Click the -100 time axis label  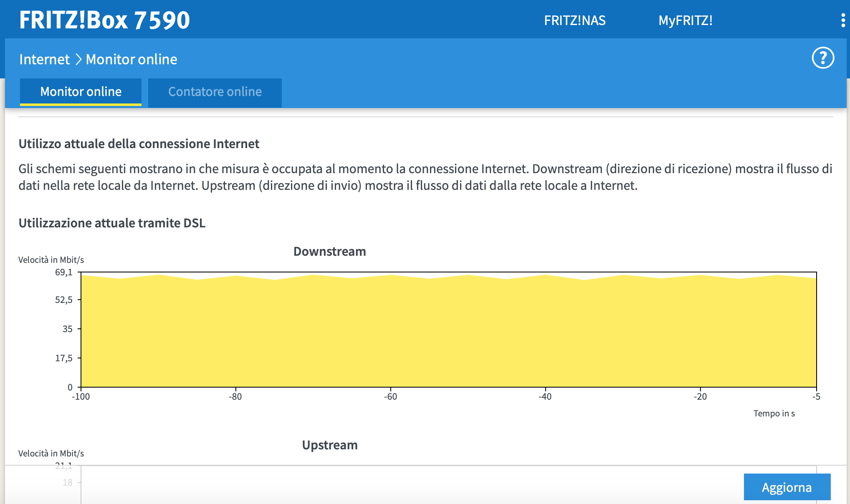pos(81,397)
